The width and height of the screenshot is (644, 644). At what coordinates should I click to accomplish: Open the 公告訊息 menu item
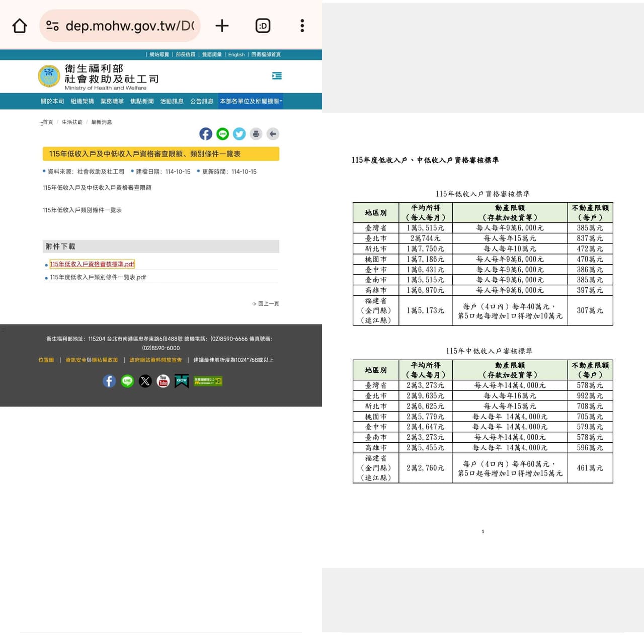[202, 101]
